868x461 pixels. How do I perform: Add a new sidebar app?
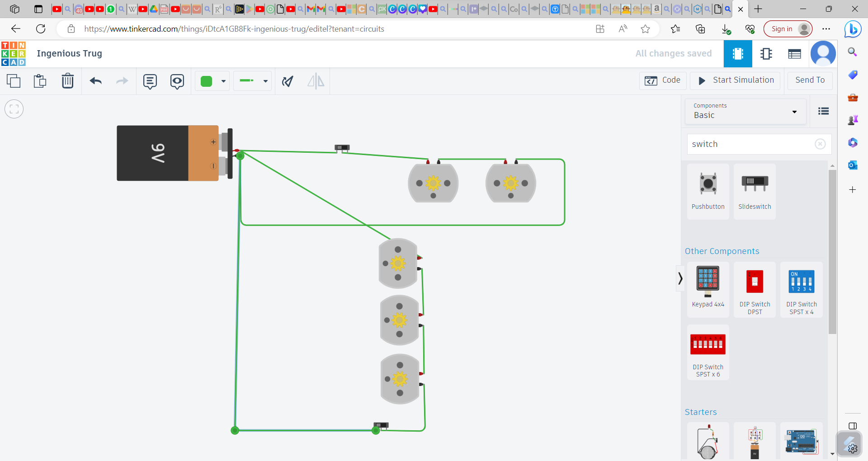click(x=853, y=190)
